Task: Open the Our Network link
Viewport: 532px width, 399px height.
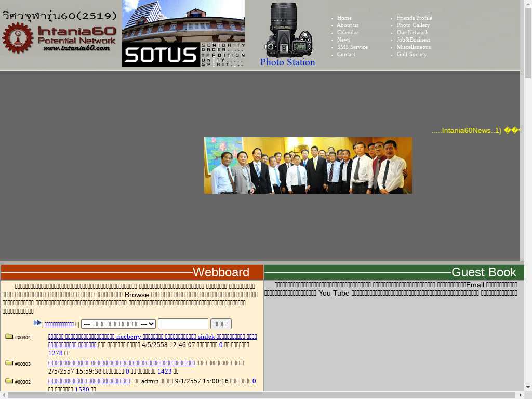Action: 413,32
